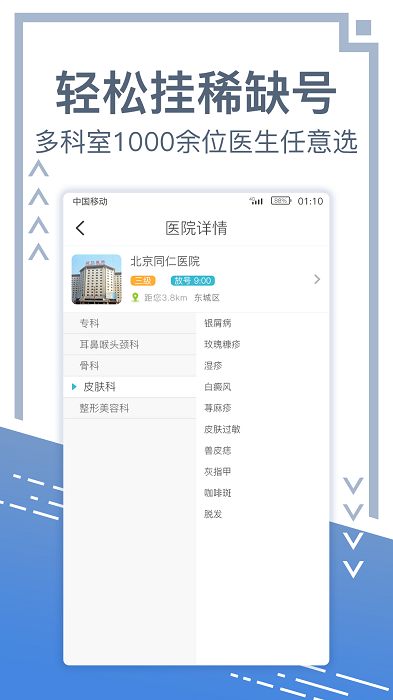Tap the signal strength icon in the status bar

tap(256, 201)
